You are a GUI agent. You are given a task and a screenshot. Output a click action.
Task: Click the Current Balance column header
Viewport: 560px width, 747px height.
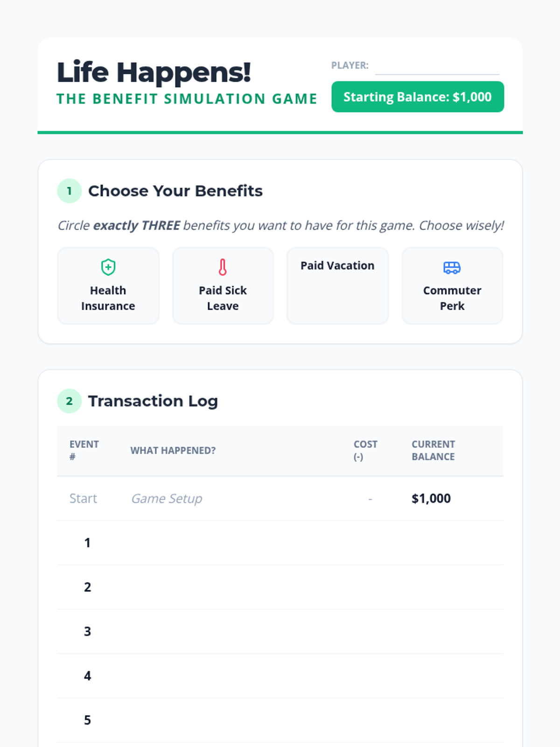tap(433, 451)
